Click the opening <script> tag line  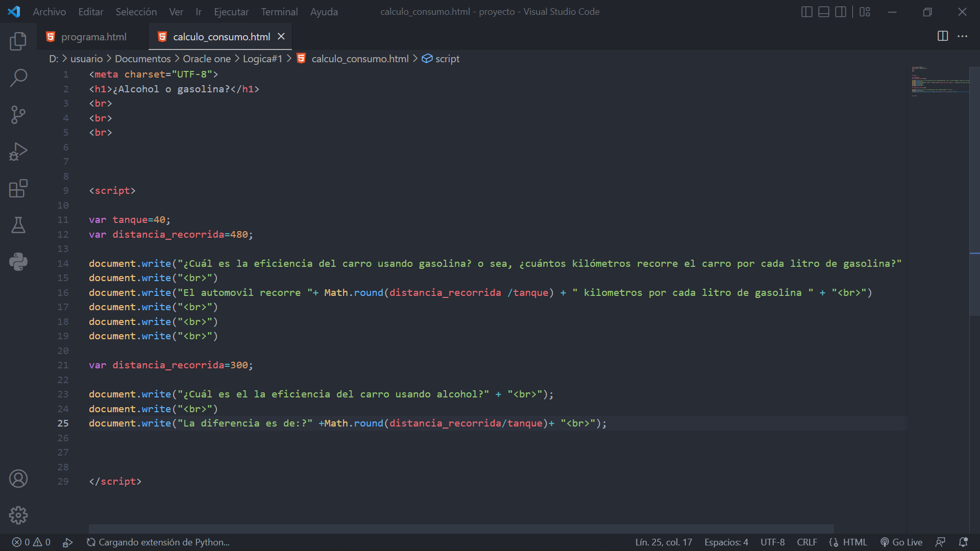[x=112, y=191]
